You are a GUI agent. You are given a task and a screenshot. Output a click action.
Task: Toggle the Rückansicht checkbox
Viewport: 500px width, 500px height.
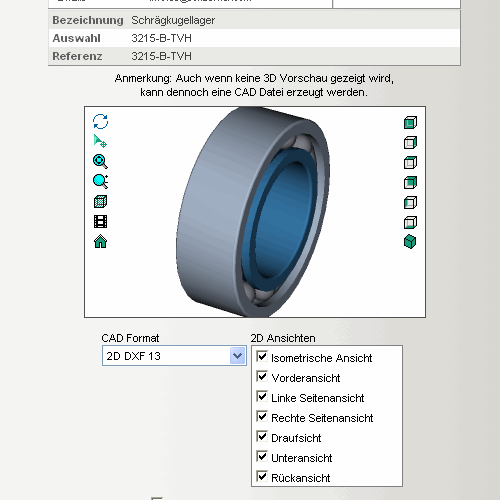262,476
